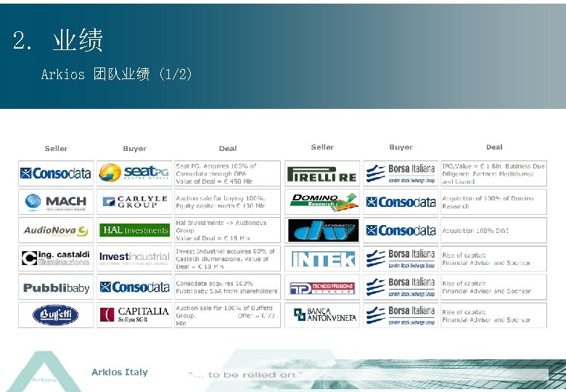Select the 'Deal' header in the right table
This screenshot has width=566, height=392.
tap(494, 147)
